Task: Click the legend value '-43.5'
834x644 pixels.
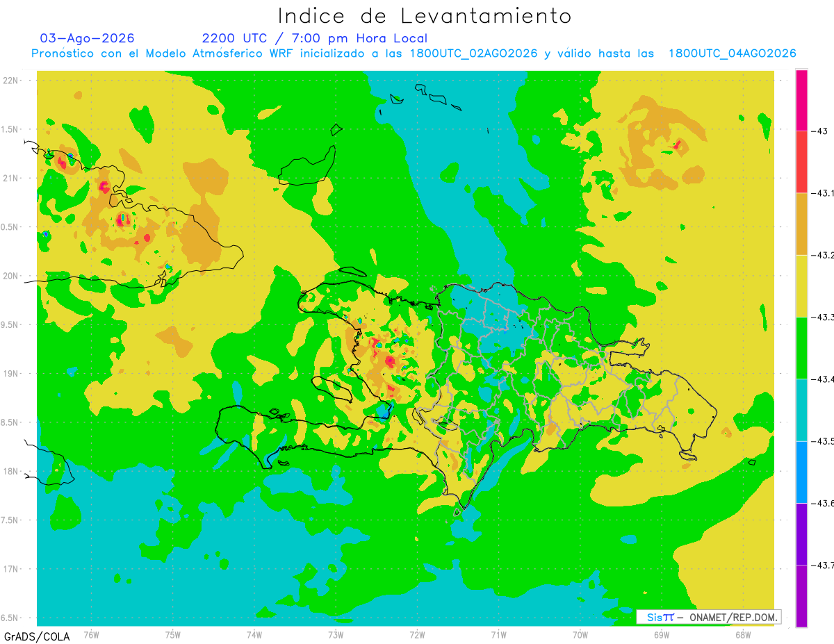Action: (823, 441)
